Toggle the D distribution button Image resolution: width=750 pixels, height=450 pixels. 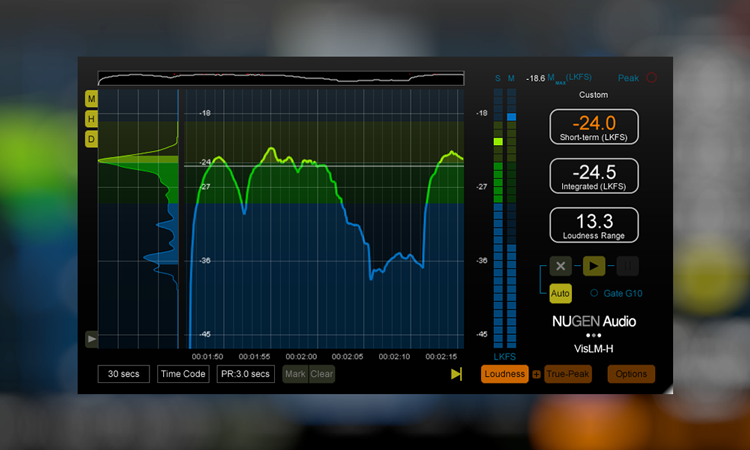[91, 139]
